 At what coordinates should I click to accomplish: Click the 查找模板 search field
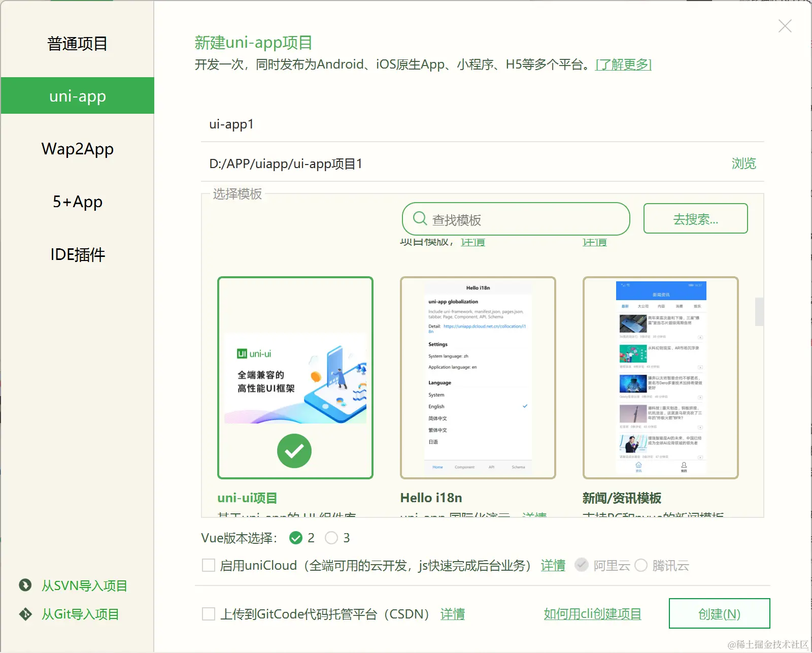pos(516,219)
